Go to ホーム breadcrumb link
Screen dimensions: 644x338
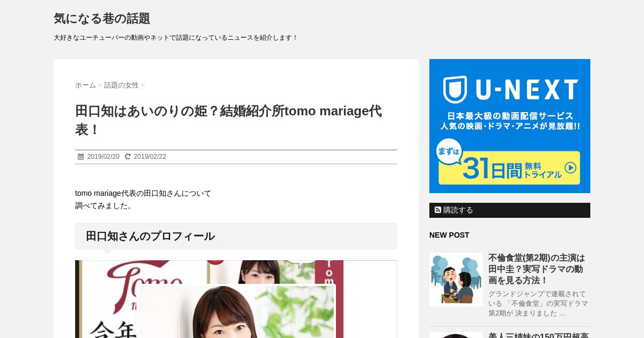[x=85, y=85]
